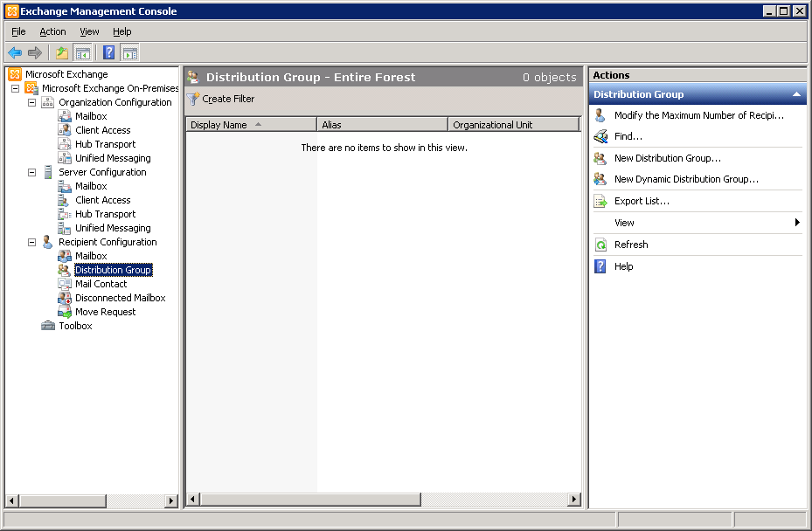The width and height of the screenshot is (812, 531).
Task: Click the results pane scroll right arrow
Action: (573, 500)
